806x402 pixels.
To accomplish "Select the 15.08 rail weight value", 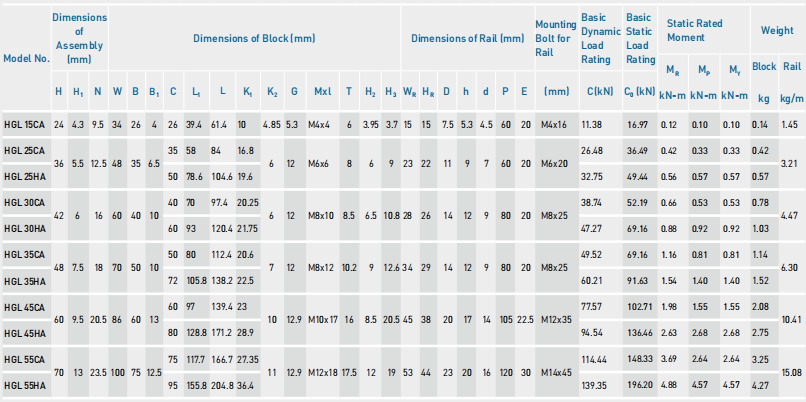I will [x=790, y=372].
